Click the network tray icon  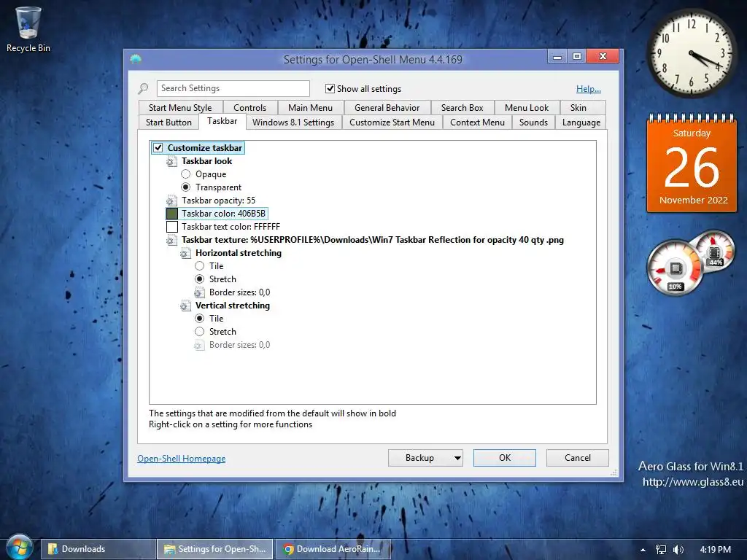(660, 550)
